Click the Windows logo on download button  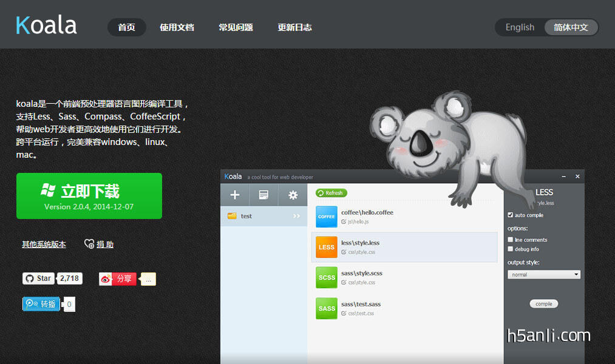[x=48, y=190]
